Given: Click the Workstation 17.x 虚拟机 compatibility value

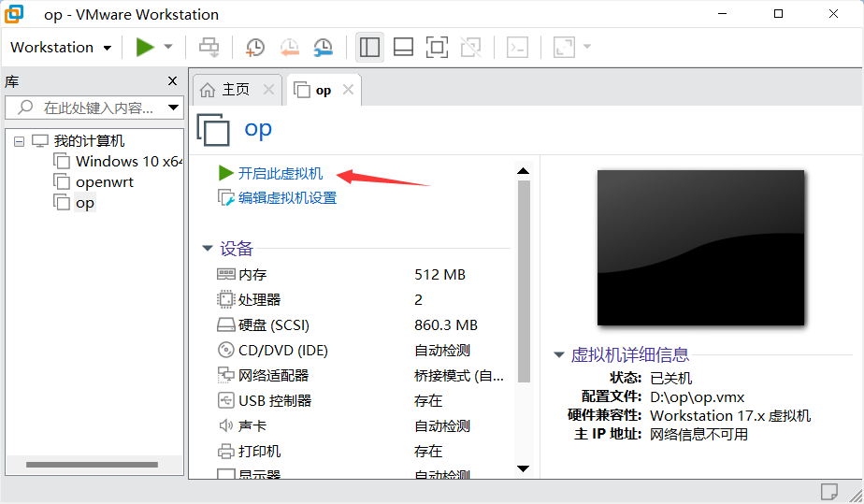Looking at the screenshot, I should [730, 416].
